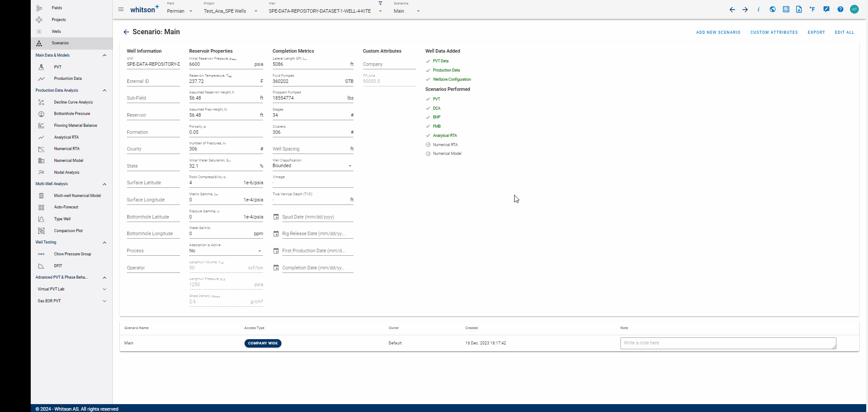Open Type Well module

[72, 219]
